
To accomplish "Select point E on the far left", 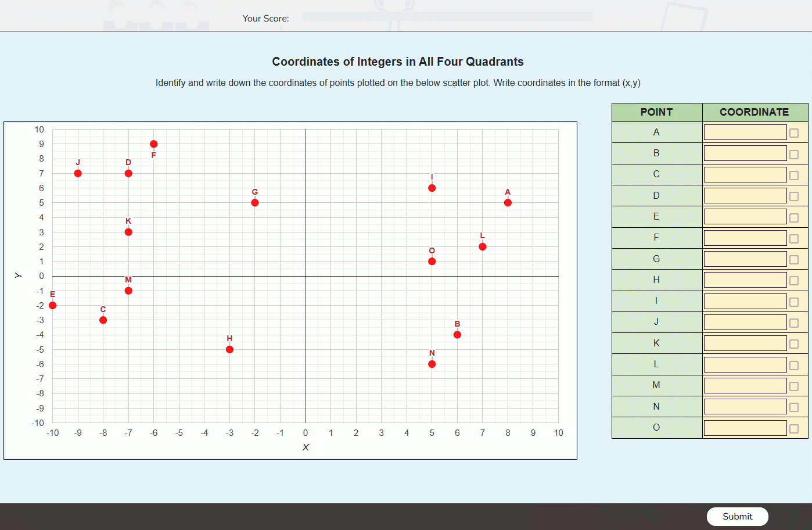I will click(x=53, y=305).
